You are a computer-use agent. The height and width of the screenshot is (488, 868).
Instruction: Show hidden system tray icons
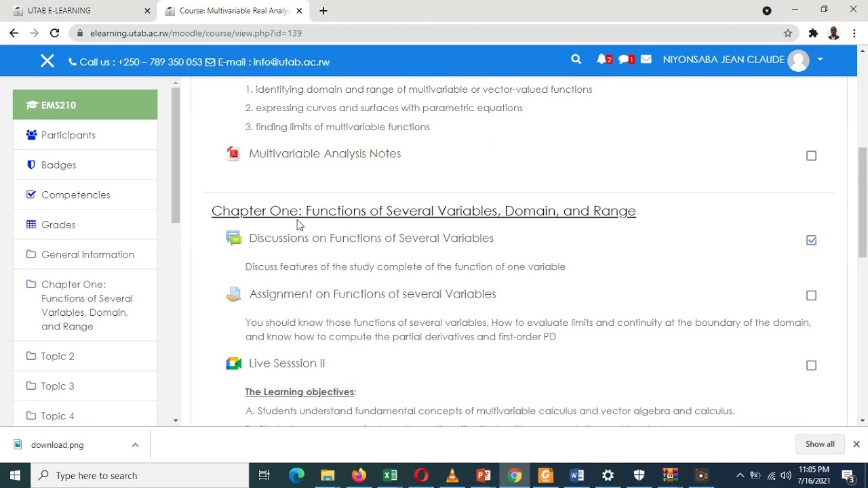coord(740,475)
